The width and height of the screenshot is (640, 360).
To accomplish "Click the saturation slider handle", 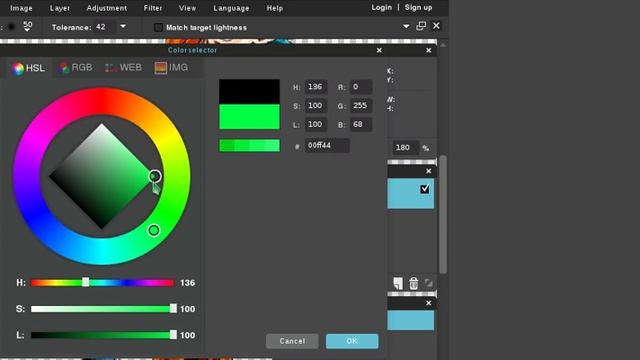I will click(173, 309).
